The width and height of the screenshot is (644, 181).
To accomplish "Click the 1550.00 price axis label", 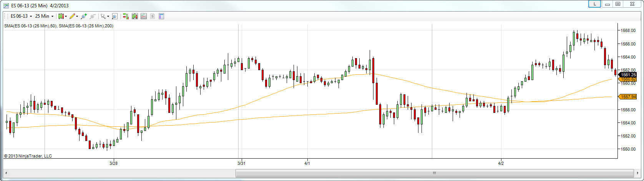I will pyautogui.click(x=629, y=149).
